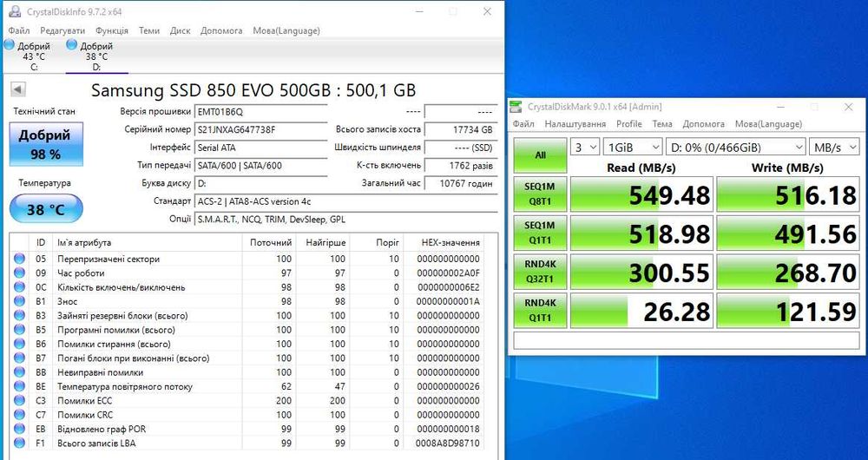Open Налаштування menu in CrystalDiskMark
The image size is (868, 460).
pyautogui.click(x=575, y=124)
